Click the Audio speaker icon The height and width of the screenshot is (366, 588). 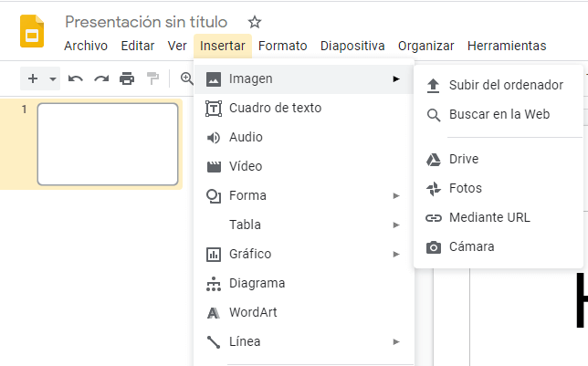(214, 138)
